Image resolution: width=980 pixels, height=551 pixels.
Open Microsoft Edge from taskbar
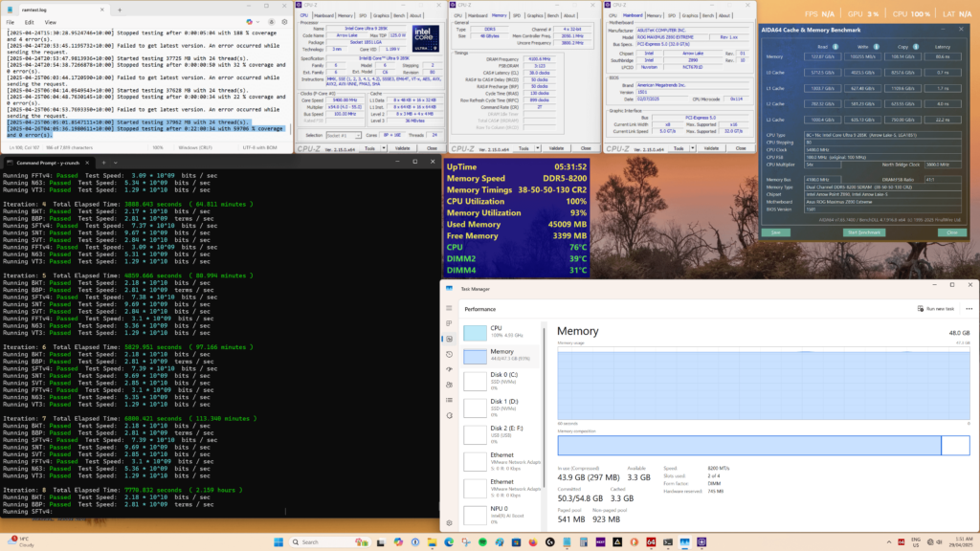click(x=449, y=541)
